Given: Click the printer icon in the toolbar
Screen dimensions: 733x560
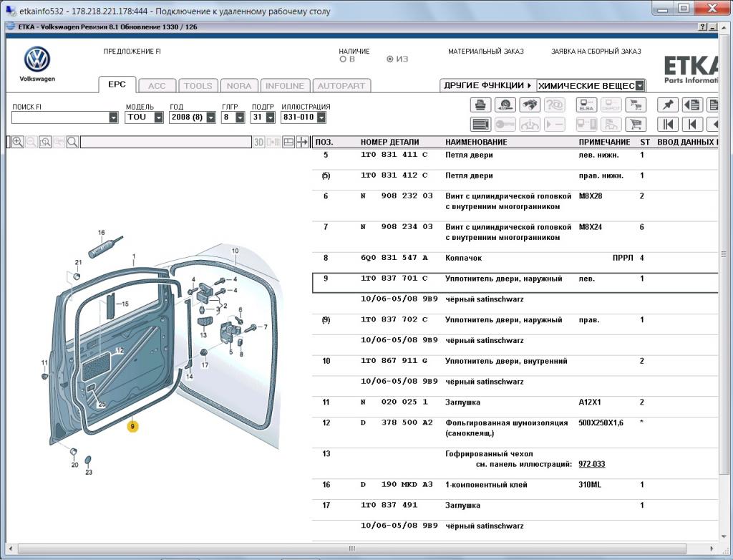Looking at the screenshot, I should tap(480, 105).
